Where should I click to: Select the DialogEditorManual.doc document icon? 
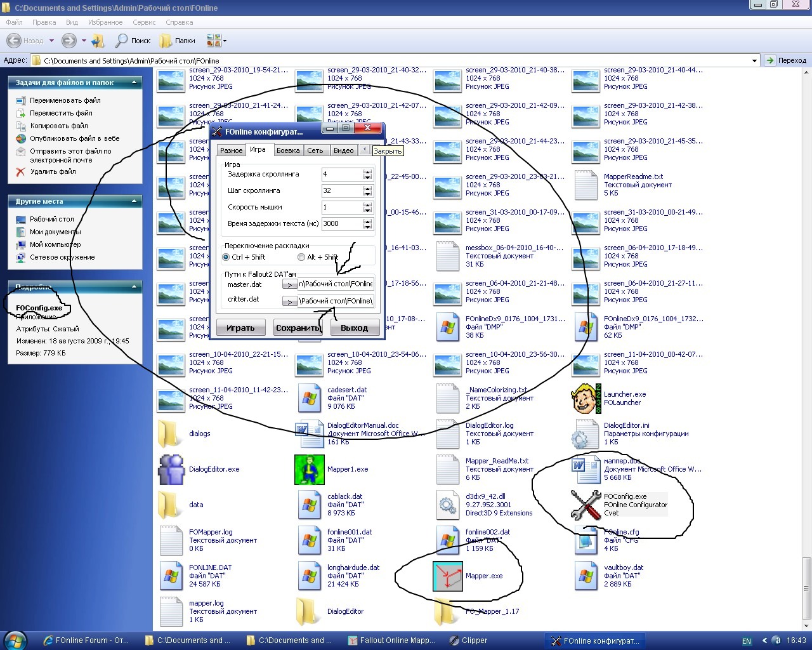coord(310,434)
